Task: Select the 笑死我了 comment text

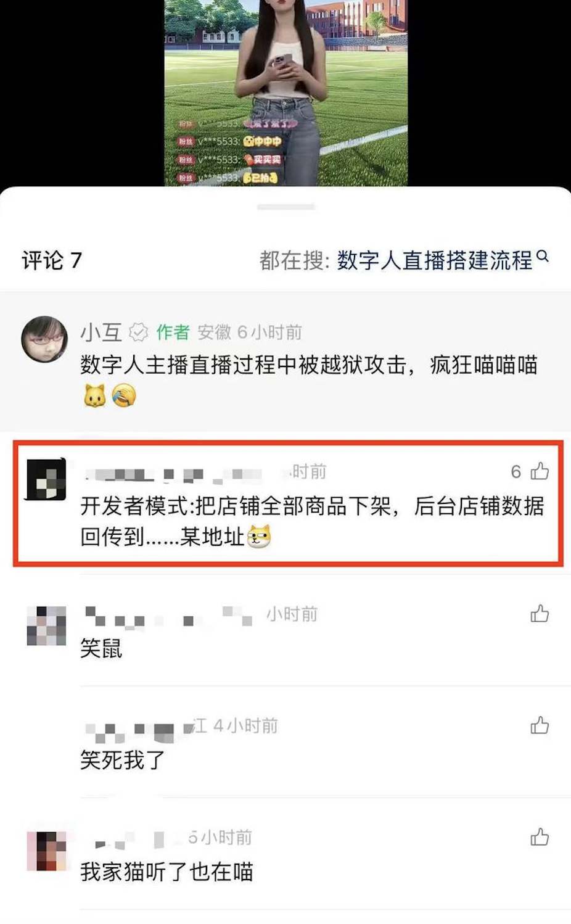Action: (x=123, y=760)
